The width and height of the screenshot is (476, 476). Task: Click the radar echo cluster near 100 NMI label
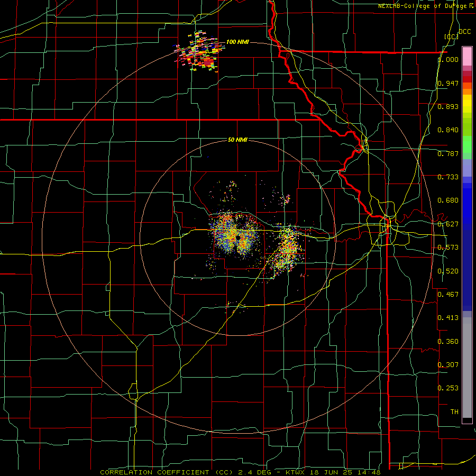[199, 52]
